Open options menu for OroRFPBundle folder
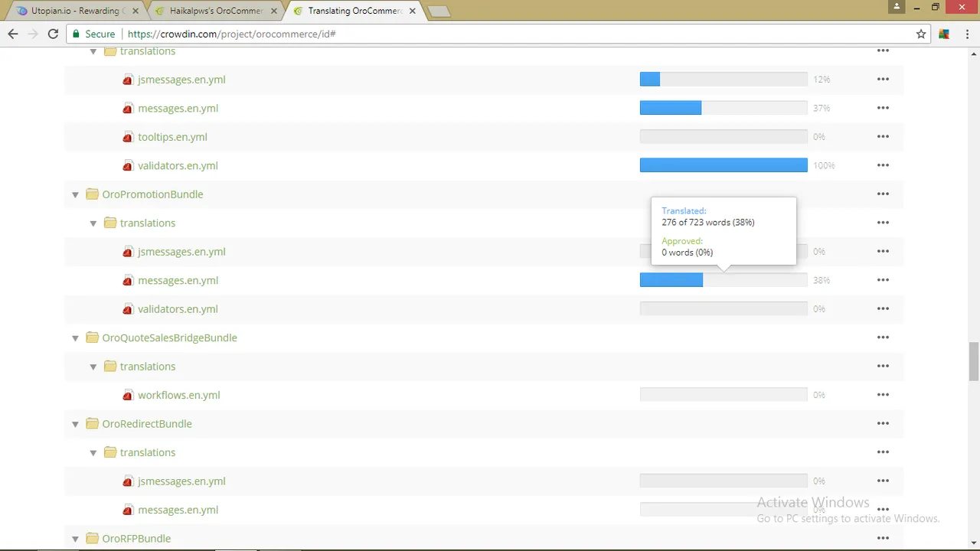The height and width of the screenshot is (551, 980). (883, 539)
